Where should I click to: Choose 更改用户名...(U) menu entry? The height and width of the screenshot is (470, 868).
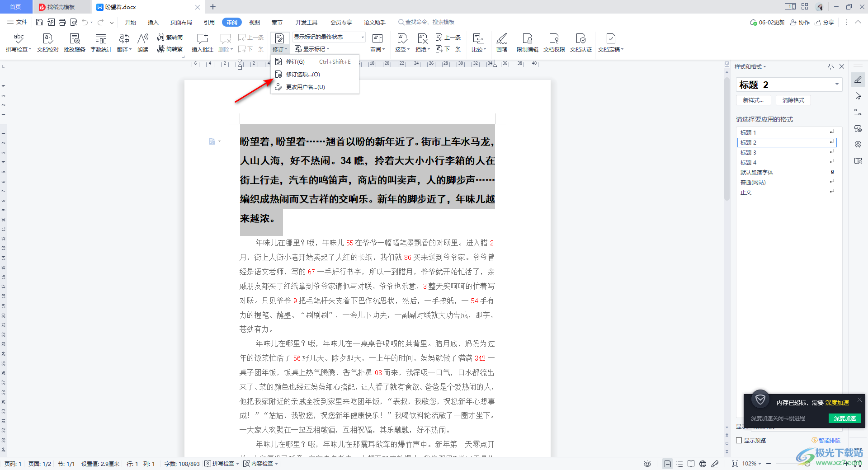point(315,87)
